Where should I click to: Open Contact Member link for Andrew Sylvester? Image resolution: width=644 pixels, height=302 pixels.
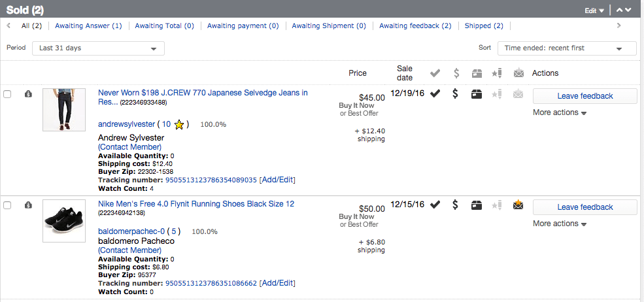pyautogui.click(x=129, y=147)
